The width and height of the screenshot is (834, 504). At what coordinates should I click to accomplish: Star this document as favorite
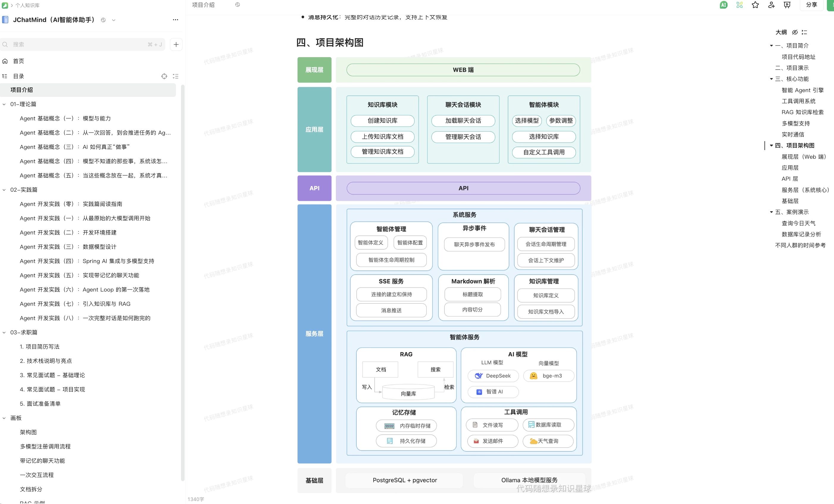tap(755, 5)
